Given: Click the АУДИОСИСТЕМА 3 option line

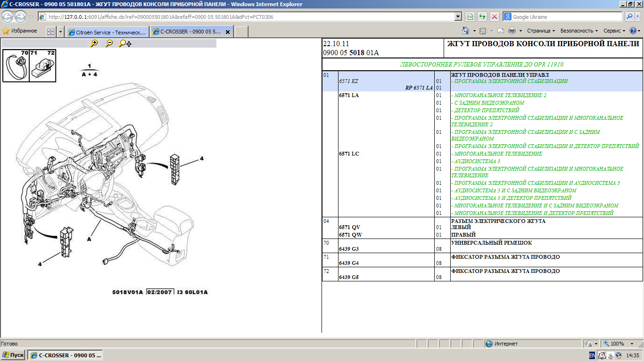Looking at the screenshot, I should [476, 161].
